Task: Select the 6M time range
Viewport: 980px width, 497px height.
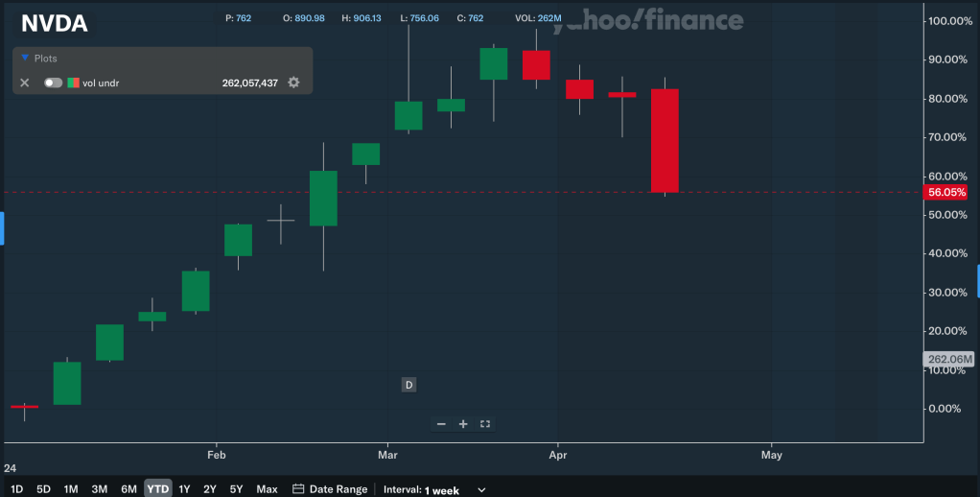Action: tap(128, 489)
